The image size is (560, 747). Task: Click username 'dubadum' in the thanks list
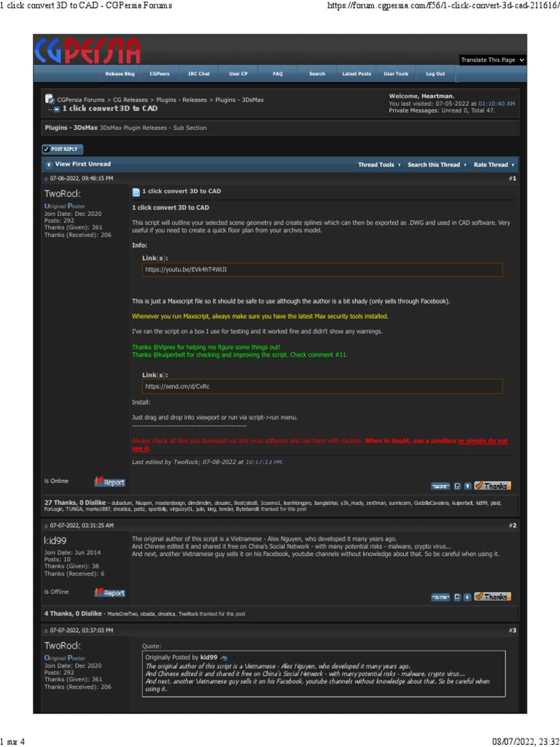coord(121,503)
